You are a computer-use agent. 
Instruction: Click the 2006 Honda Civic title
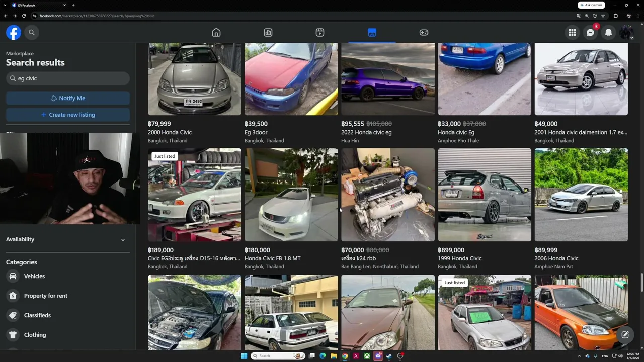click(556, 258)
